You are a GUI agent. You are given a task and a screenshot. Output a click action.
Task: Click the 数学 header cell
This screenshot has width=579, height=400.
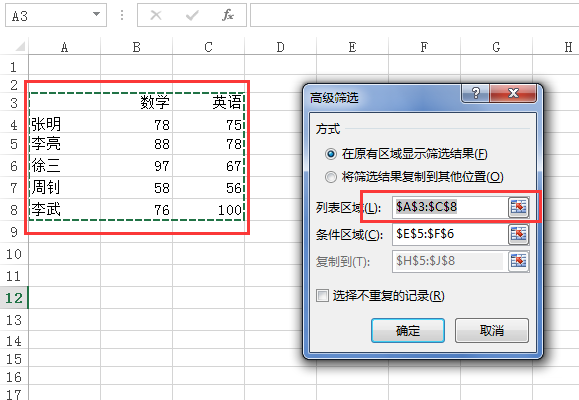click(x=136, y=102)
